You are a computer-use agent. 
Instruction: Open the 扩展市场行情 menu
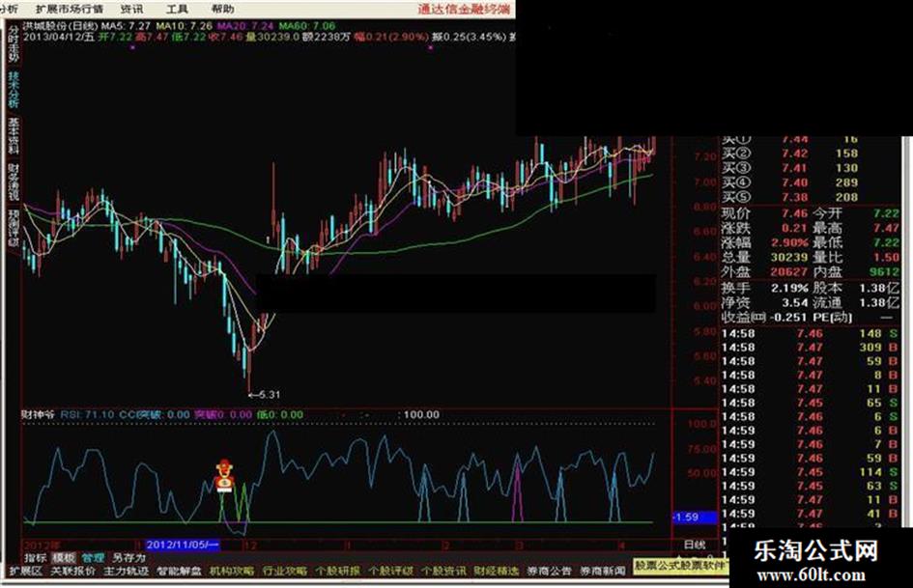tap(70, 9)
